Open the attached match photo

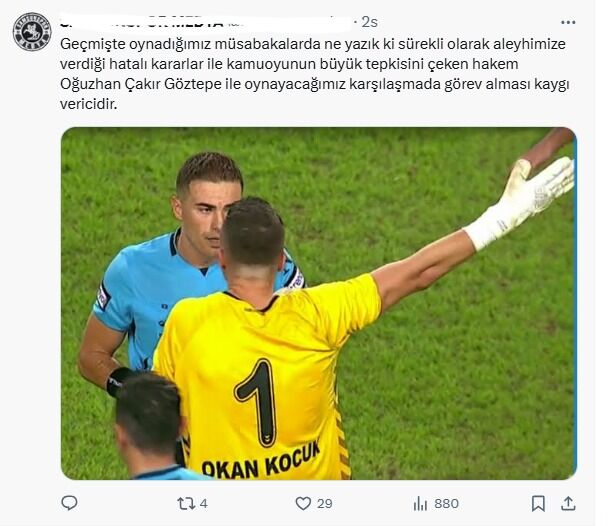pos(318,303)
